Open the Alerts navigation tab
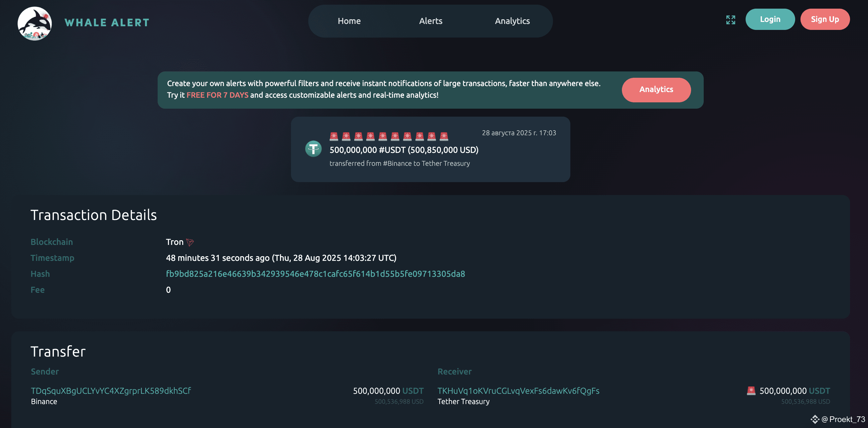 click(431, 21)
